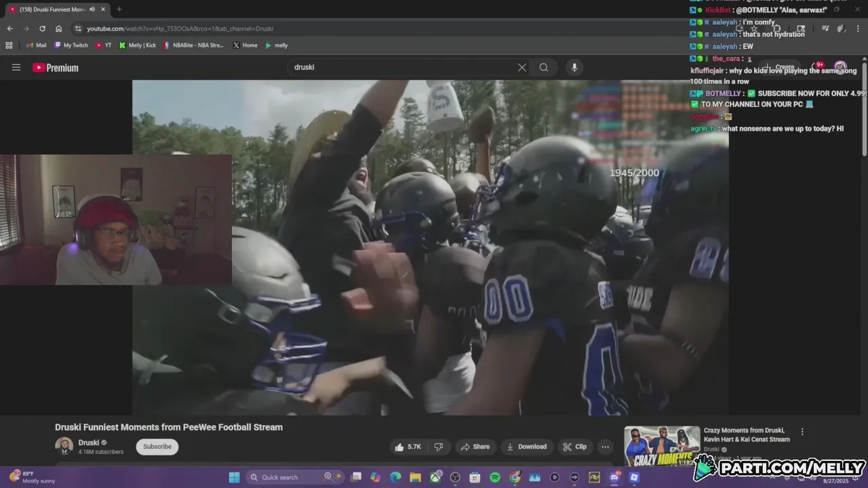The height and width of the screenshot is (488, 868).
Task: Open Druski channel avatar
Action: tap(64, 446)
